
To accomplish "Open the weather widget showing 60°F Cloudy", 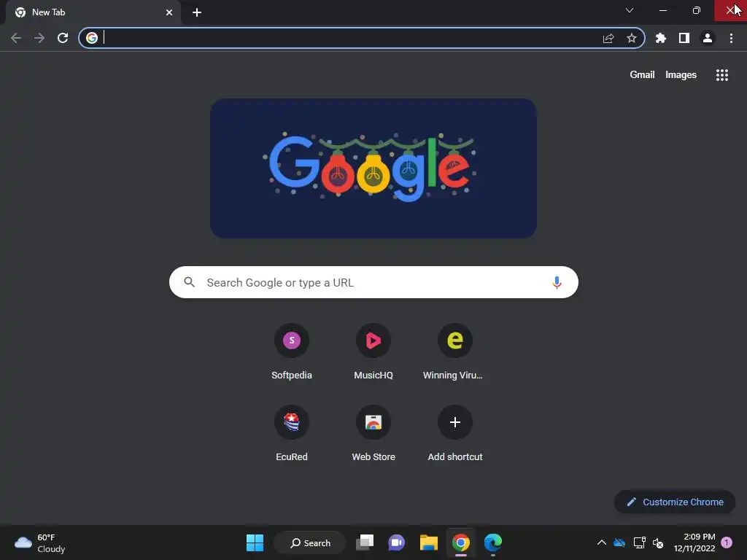I will (40, 542).
